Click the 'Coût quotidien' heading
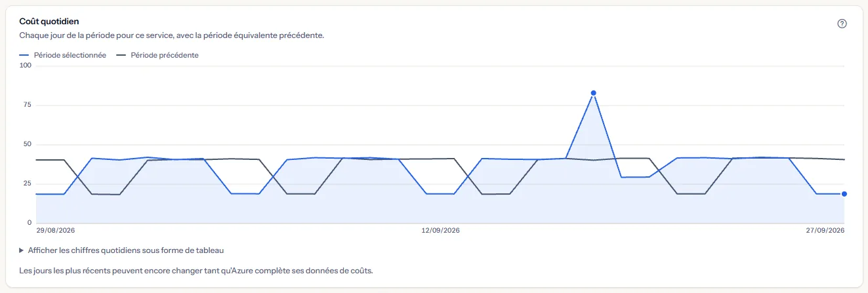The height and width of the screenshot is (293, 868). 49,22
